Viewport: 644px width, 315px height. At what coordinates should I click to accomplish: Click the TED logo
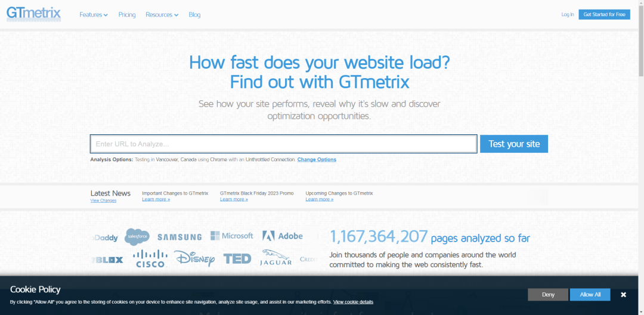coord(237,259)
